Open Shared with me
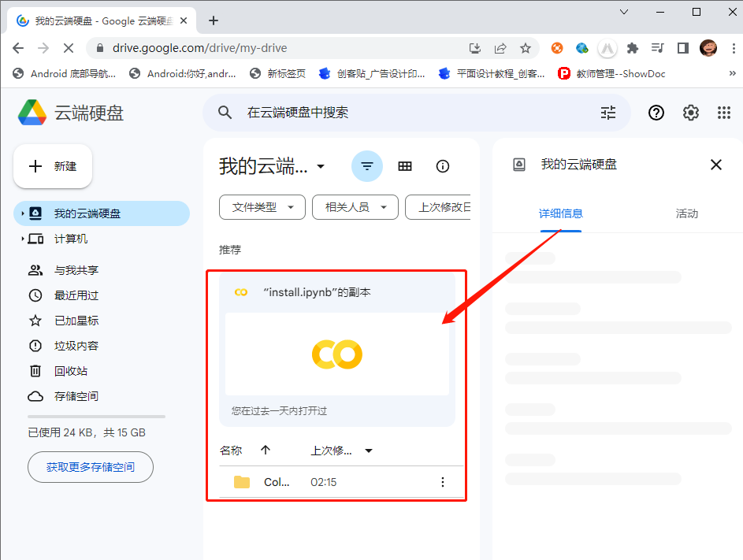This screenshot has height=560, width=743. [76, 270]
